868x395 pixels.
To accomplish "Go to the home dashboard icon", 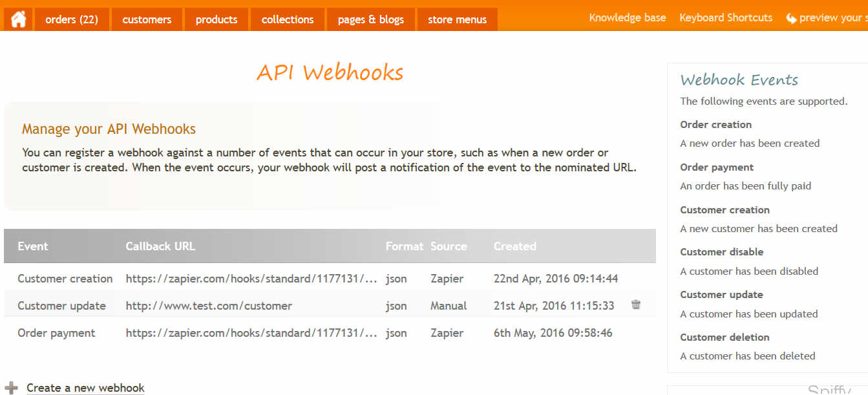I will (18, 19).
